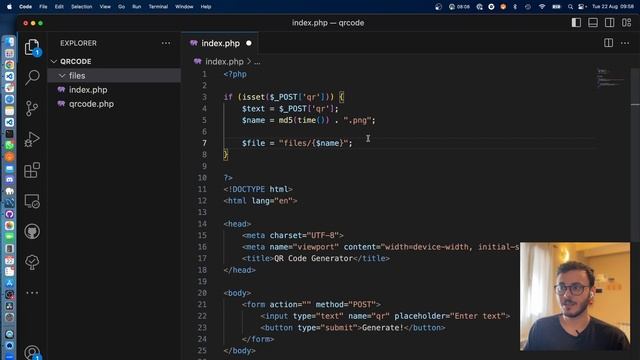
Task: Select the index.php editor tab
Action: coord(220,43)
